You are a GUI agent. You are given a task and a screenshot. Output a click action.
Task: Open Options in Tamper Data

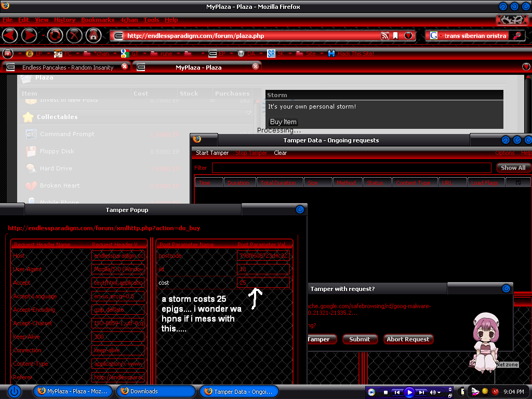504,153
